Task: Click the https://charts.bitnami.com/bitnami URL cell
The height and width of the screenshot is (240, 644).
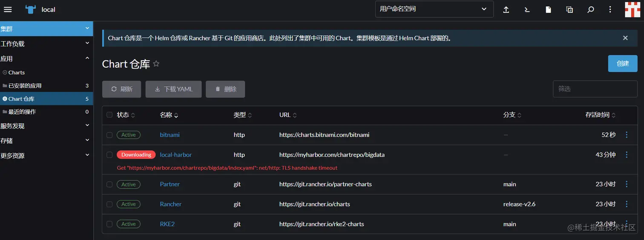Action: point(324,135)
